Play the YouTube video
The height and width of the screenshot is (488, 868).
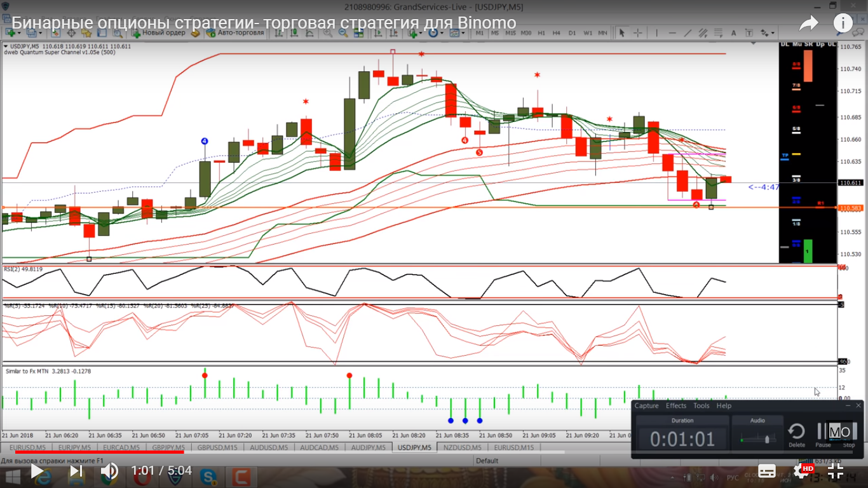[x=37, y=471]
